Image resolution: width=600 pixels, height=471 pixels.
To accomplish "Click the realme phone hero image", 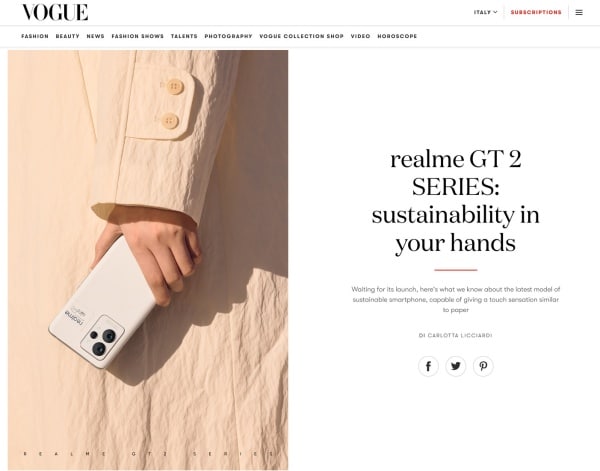I will (148, 260).
